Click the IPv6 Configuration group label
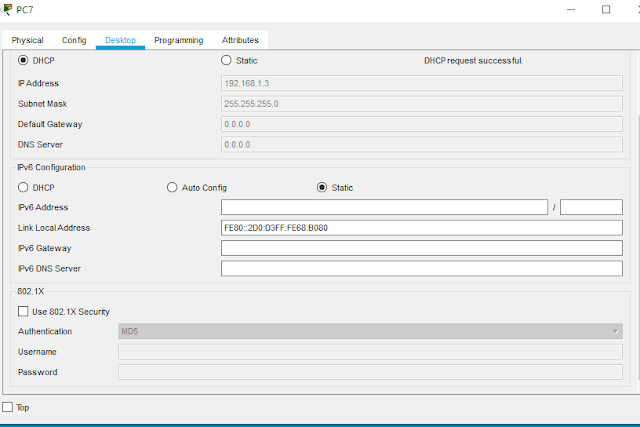Viewport: 640px width, 427px height. 51,167
